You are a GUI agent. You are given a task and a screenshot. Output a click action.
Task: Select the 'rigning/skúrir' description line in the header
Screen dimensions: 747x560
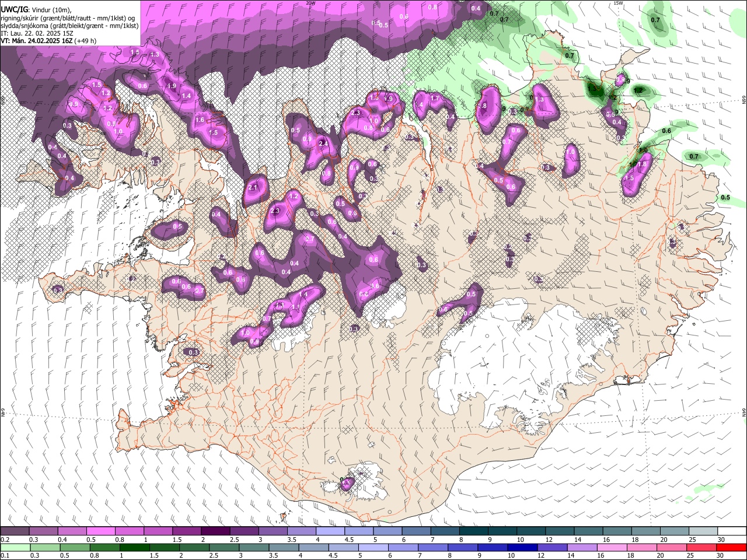(68, 18)
